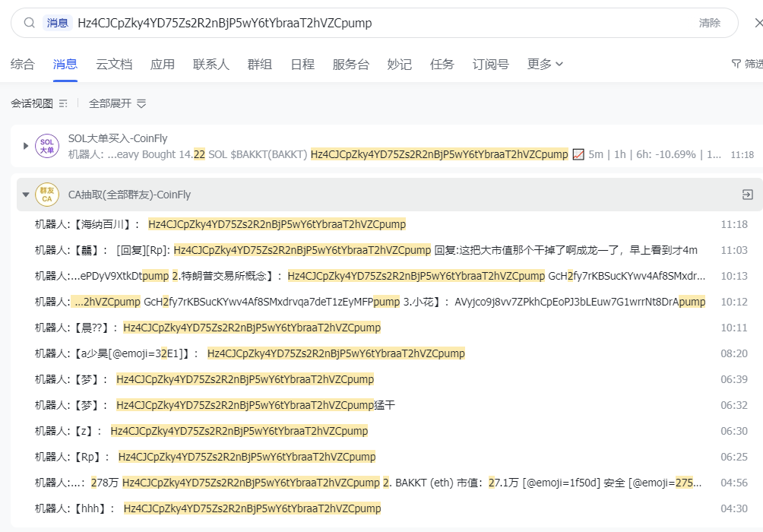This screenshot has height=532, width=763.
Task: Click the 群友CA orange avatar
Action: 47,195
